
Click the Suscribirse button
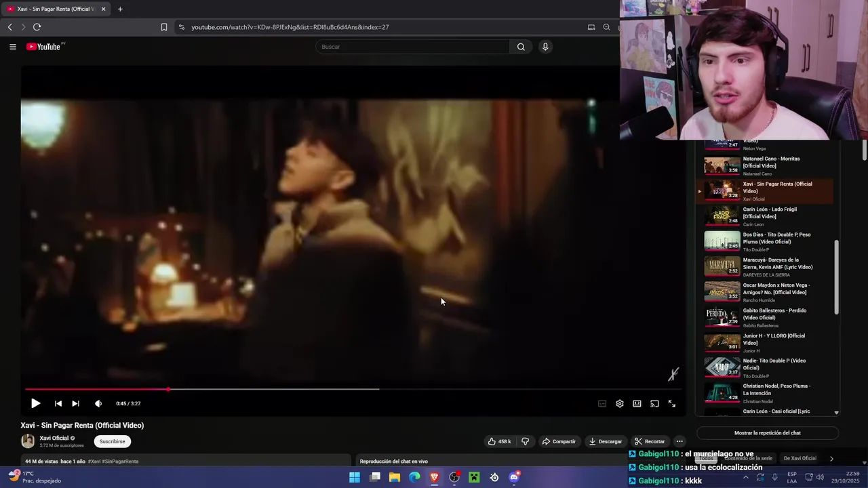click(113, 441)
